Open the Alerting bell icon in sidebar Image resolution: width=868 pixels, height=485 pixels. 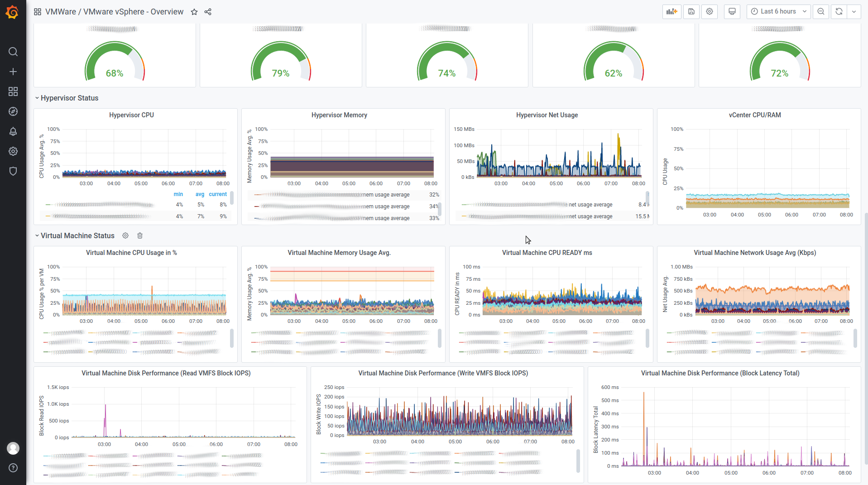pyautogui.click(x=13, y=131)
